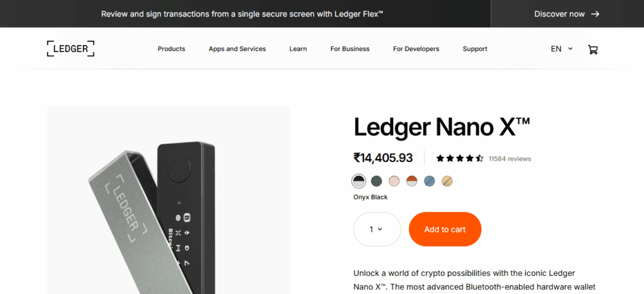Open the shopping cart
The width and height of the screenshot is (644, 294).
click(592, 49)
